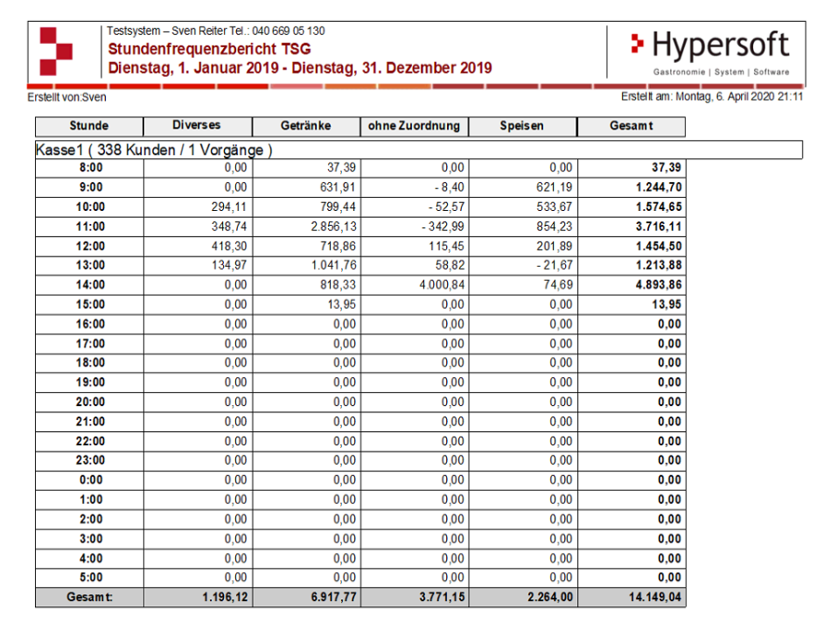Click the report title Stundenfrequenzbericht TSG
The width and height of the screenshot is (824, 644).
[x=209, y=49]
